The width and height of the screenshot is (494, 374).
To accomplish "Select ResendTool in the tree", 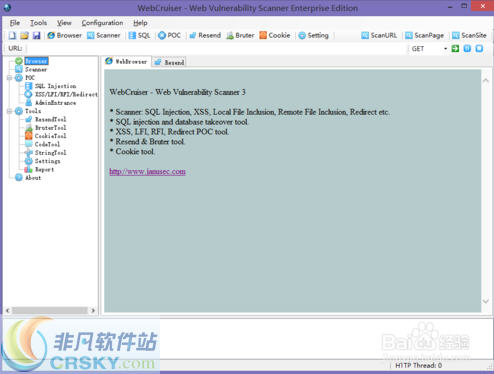I will coord(50,119).
